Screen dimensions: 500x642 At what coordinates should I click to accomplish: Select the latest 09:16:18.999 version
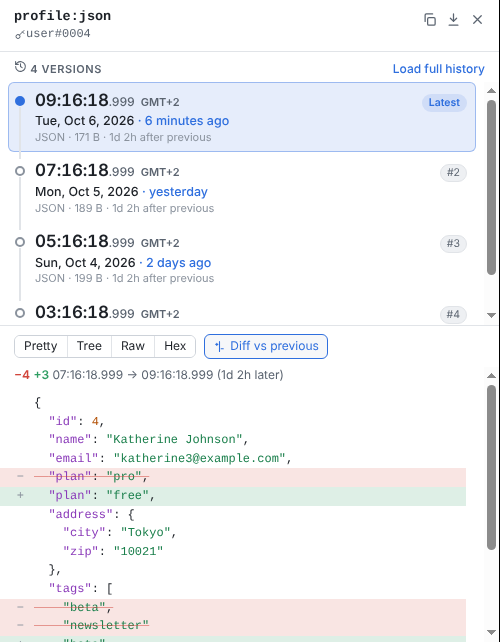tap(242, 117)
